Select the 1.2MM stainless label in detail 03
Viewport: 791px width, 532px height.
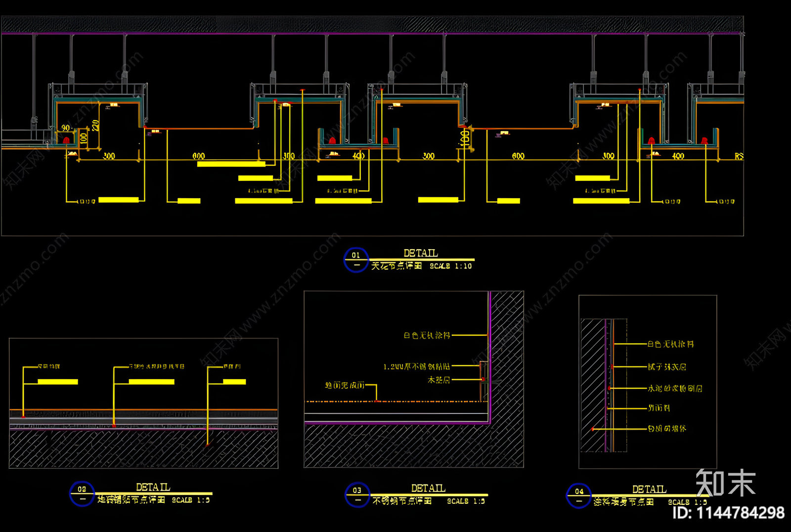(x=417, y=367)
